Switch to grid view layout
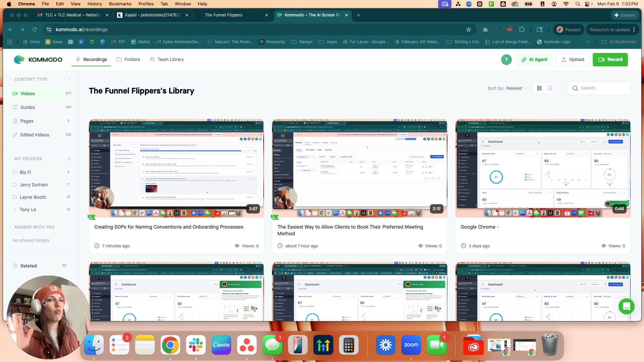Image resolution: width=644 pixels, height=362 pixels. point(539,88)
